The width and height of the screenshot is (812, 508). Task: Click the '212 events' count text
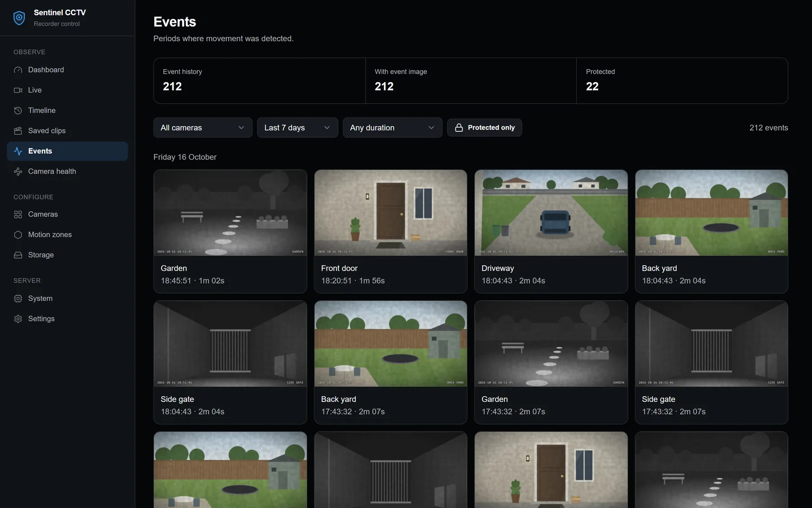(769, 128)
